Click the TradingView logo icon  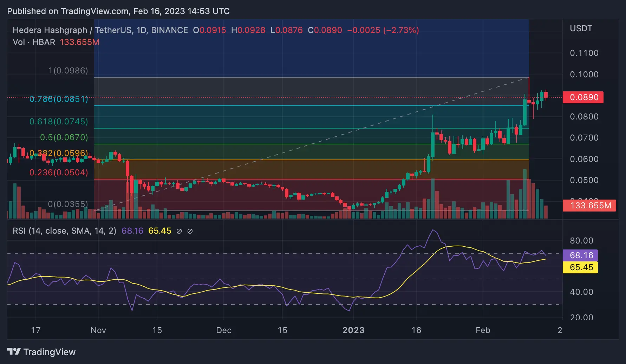click(x=14, y=352)
